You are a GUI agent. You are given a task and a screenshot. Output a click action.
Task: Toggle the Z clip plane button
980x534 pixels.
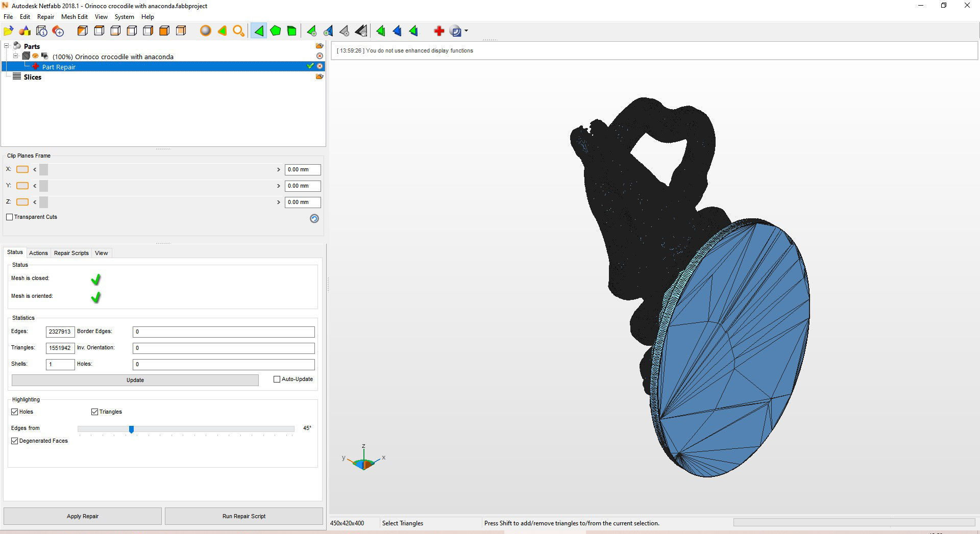click(22, 202)
